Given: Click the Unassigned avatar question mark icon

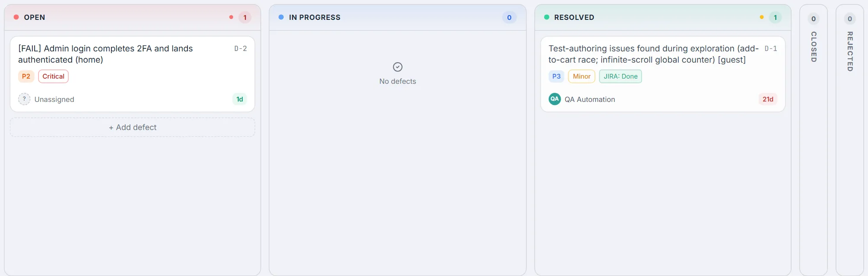Looking at the screenshot, I should (x=24, y=99).
